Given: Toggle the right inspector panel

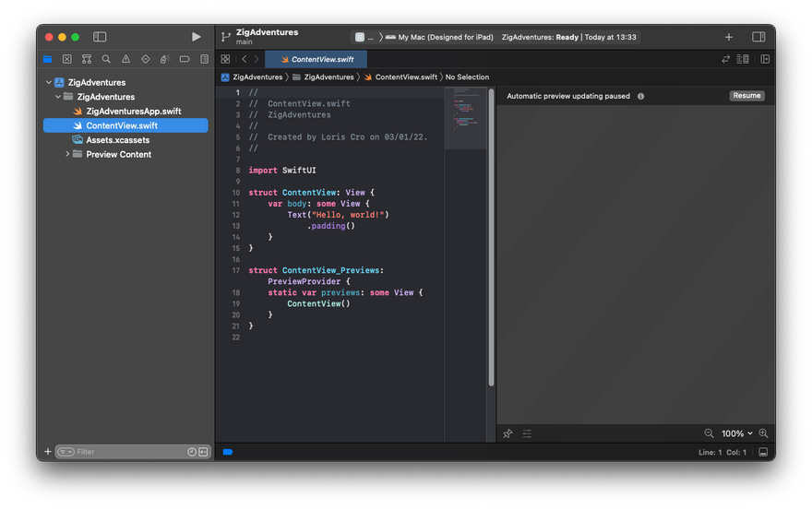Looking at the screenshot, I should click(x=758, y=37).
